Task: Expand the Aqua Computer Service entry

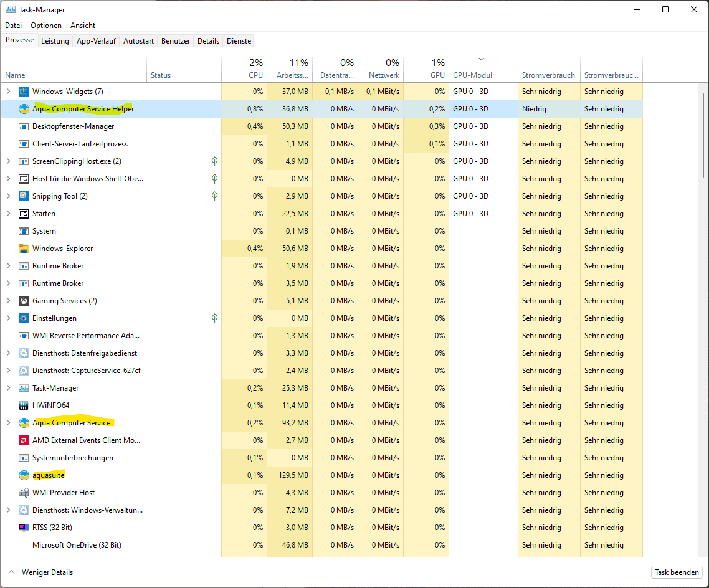Action: (x=9, y=423)
